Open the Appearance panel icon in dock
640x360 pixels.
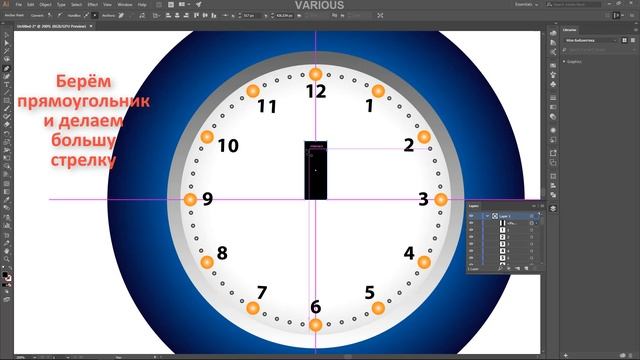click(553, 130)
